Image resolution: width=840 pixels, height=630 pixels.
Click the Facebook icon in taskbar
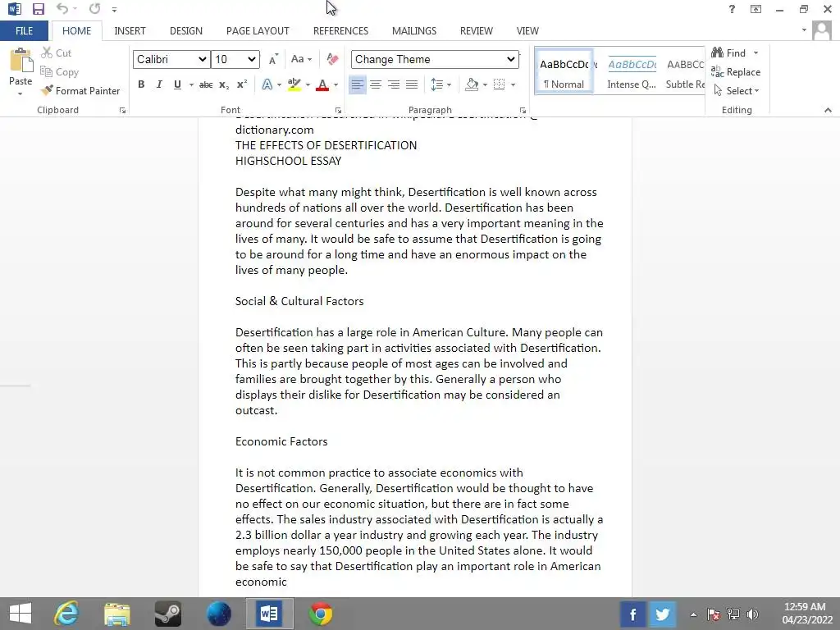coord(632,614)
